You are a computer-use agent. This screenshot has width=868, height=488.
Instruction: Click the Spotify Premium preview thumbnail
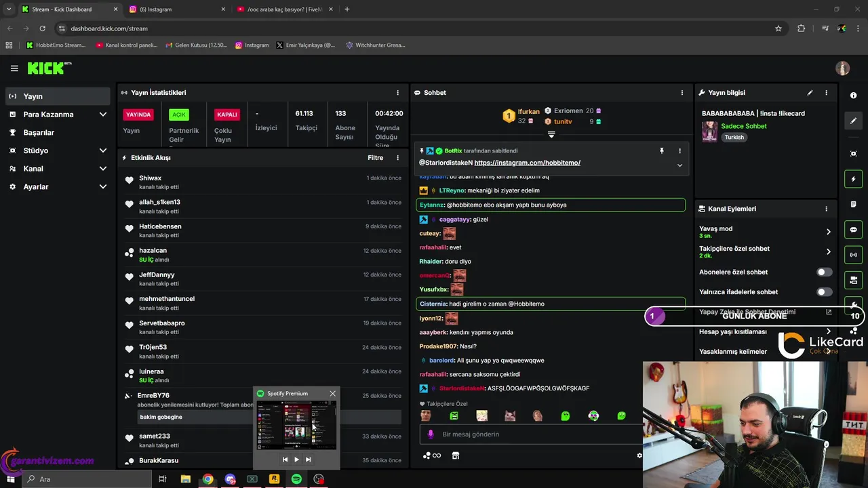coord(296,425)
